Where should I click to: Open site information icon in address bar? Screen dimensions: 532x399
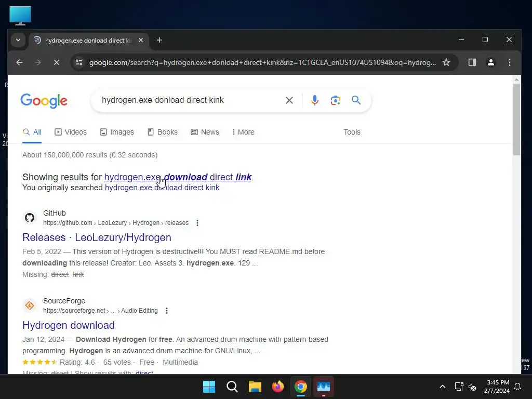click(79, 62)
